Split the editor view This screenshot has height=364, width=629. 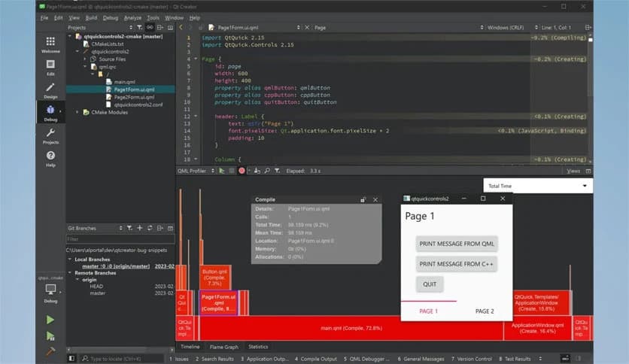(x=588, y=27)
